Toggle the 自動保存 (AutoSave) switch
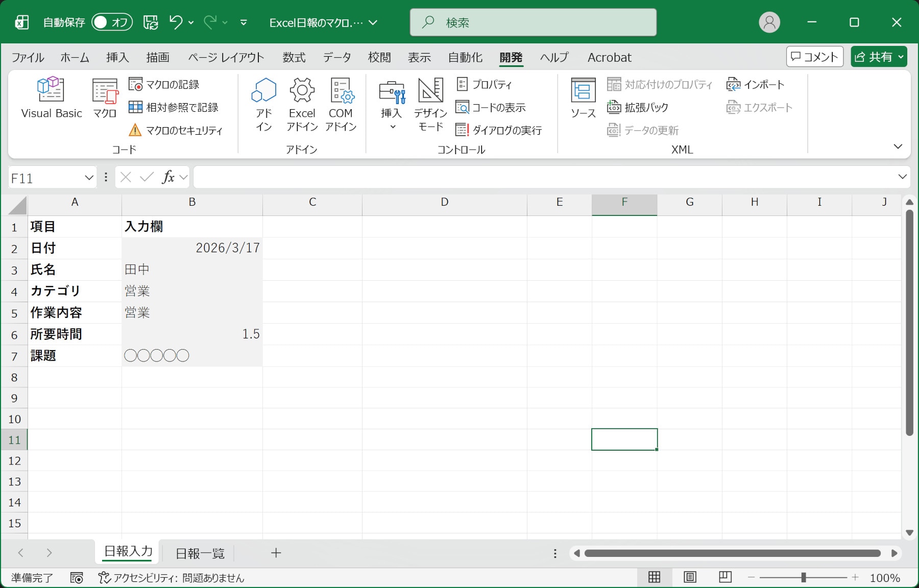Viewport: 919px width, 588px height. click(112, 22)
